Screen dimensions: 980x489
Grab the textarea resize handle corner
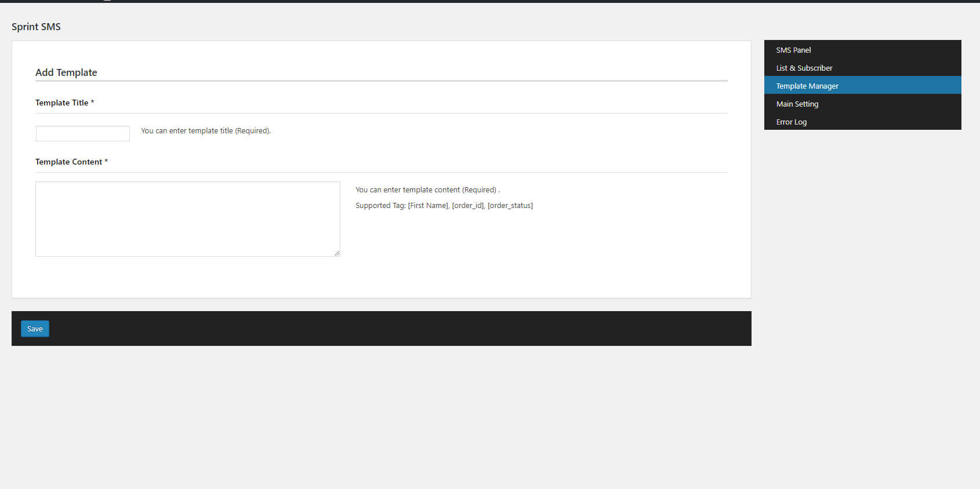337,253
